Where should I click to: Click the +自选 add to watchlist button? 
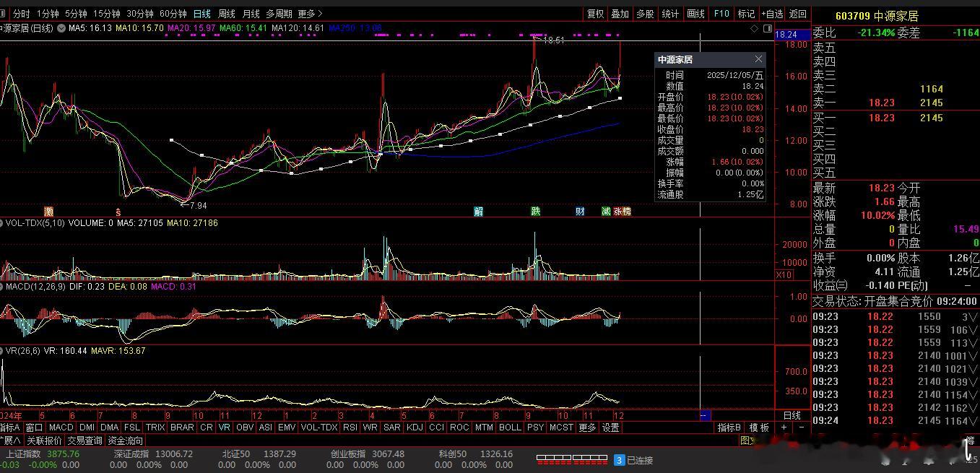771,14
